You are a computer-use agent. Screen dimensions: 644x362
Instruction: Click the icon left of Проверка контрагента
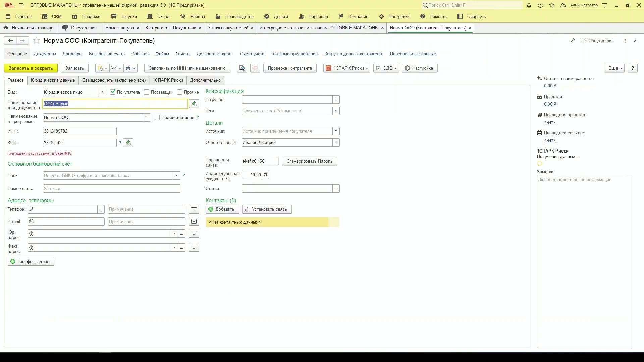(x=255, y=68)
